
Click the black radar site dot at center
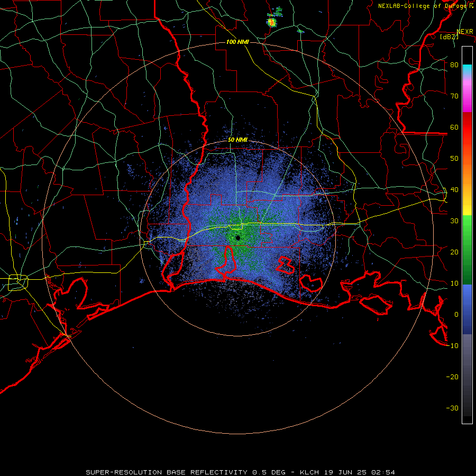tap(238, 237)
